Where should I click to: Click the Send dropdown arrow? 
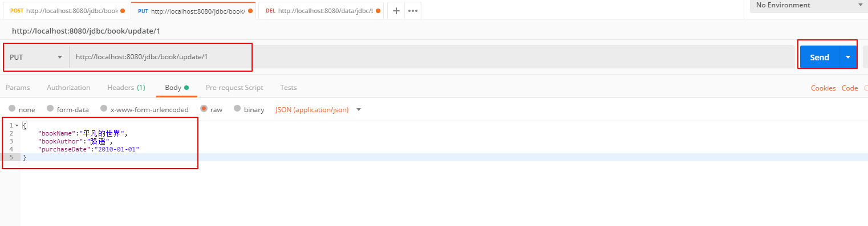pos(848,57)
